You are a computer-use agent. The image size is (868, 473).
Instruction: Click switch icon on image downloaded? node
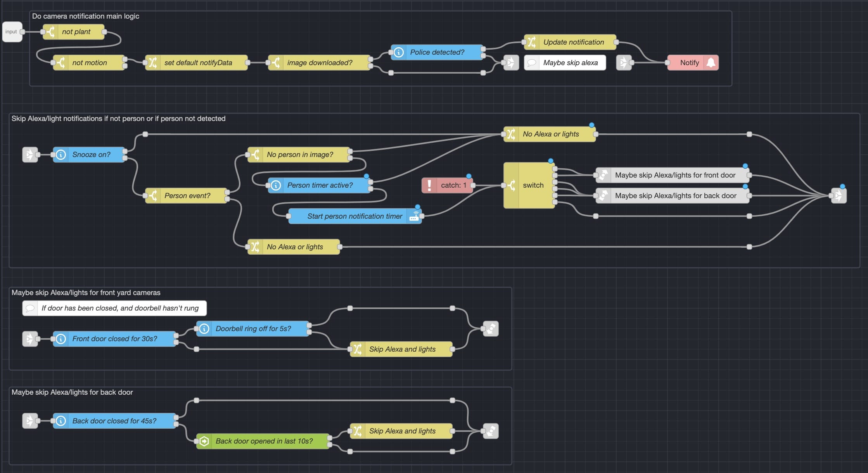pos(276,62)
